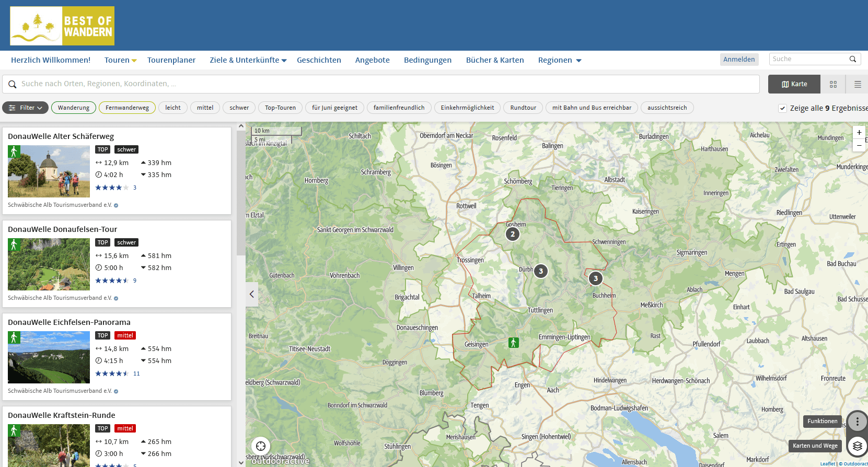Open Eichfelsen-Panorama thumbnail image
The image size is (868, 467).
[49, 357]
